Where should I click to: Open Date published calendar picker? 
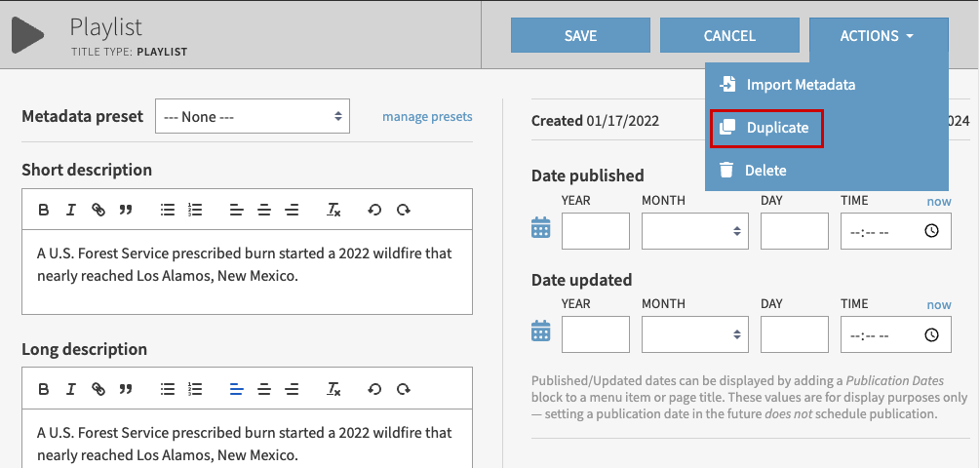coord(540,229)
